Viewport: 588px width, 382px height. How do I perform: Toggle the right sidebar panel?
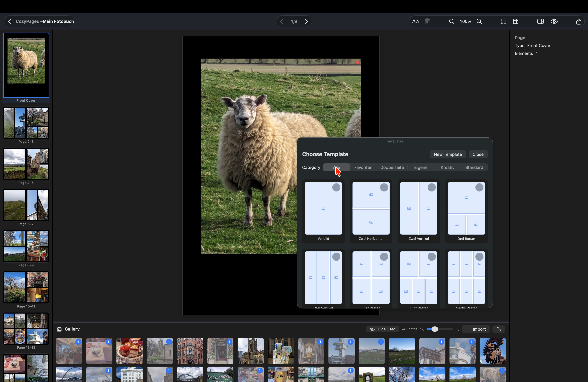point(540,22)
